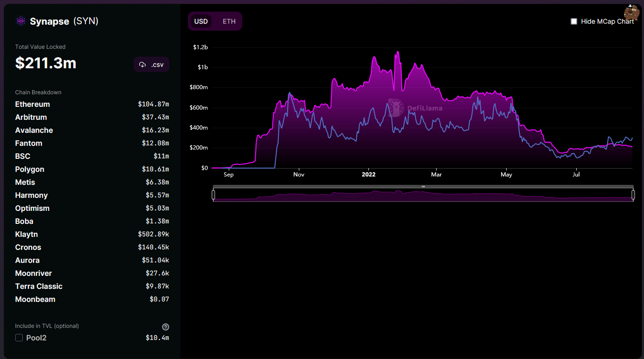Click the Ethereum chain breakdown row

pyautogui.click(x=32, y=104)
